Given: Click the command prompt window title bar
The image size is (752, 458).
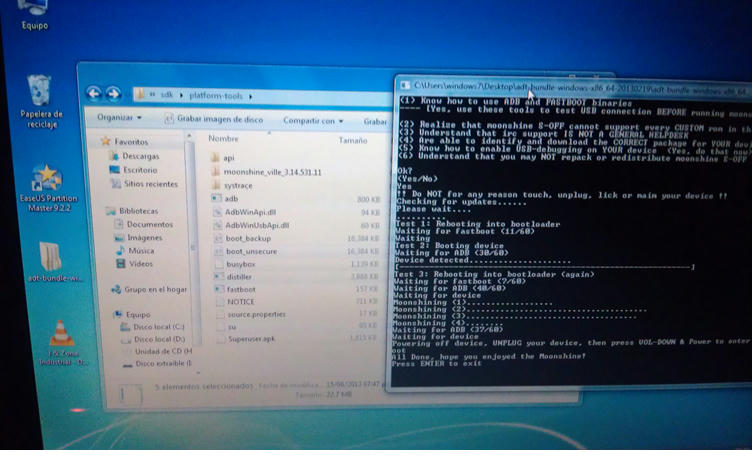Looking at the screenshot, I should pos(570,87).
